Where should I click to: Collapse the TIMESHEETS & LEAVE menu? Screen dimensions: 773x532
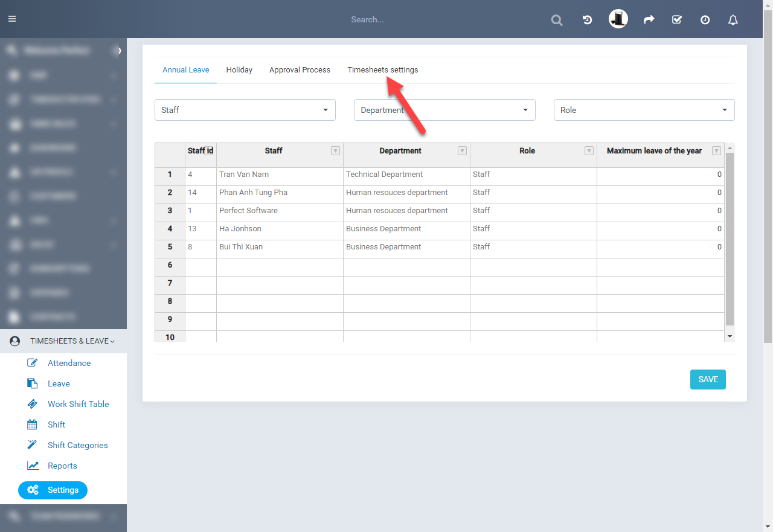click(63, 341)
